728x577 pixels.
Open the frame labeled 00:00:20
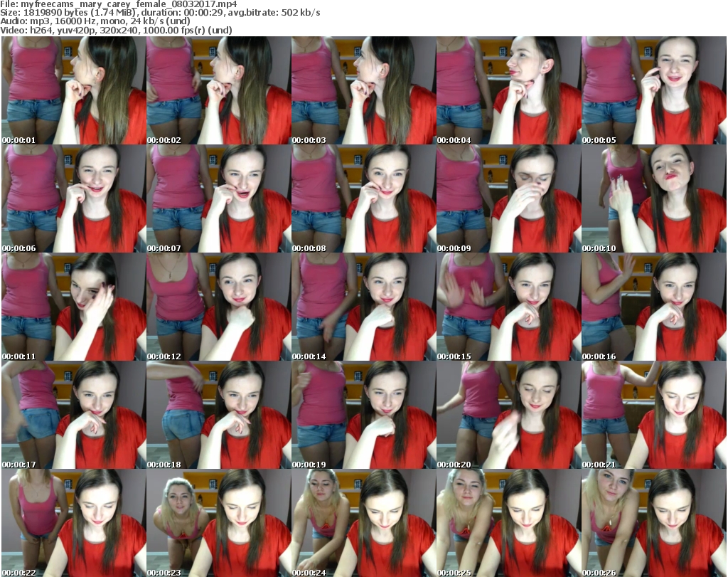(509, 415)
